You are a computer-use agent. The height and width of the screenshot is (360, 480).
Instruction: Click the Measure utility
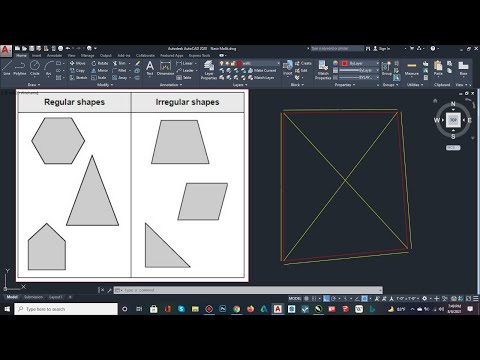[412, 68]
